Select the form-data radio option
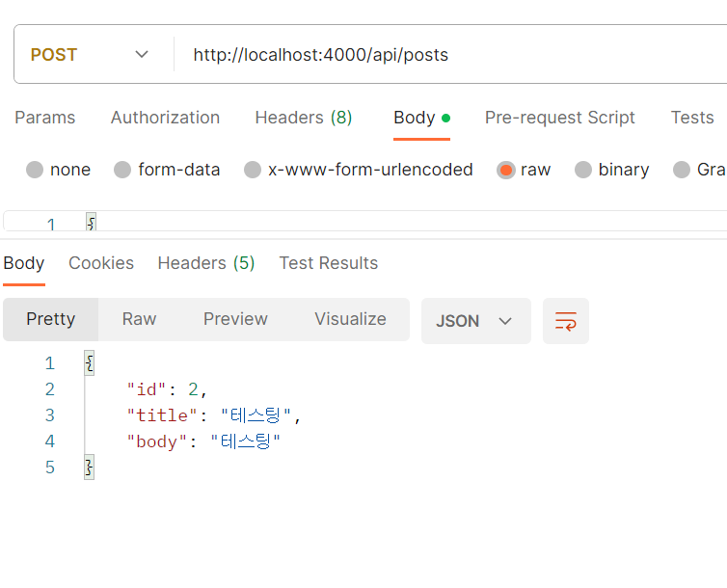727x588 pixels. 122,170
